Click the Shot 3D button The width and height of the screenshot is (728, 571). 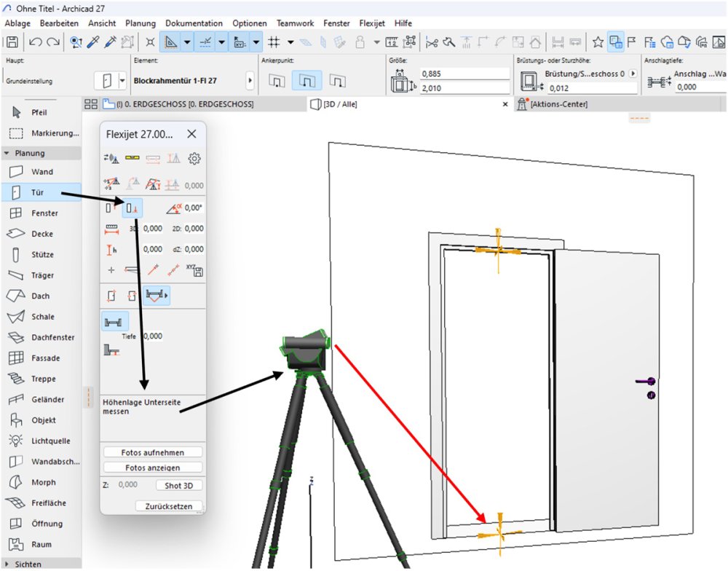(x=179, y=485)
